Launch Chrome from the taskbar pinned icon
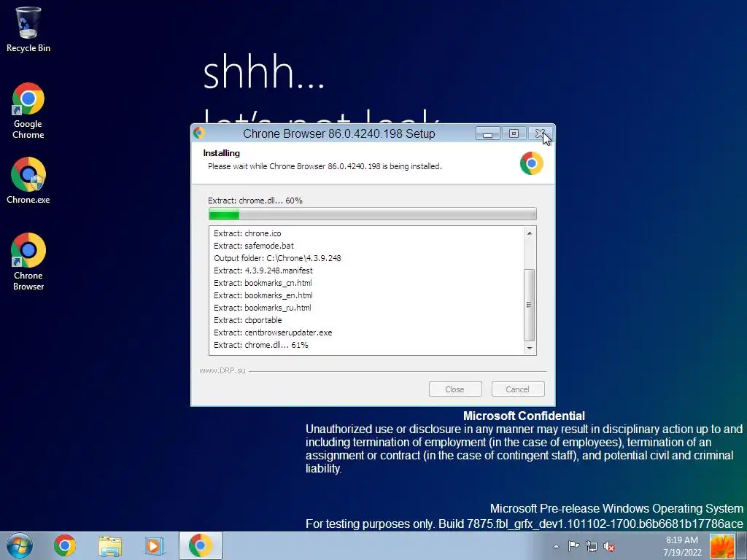The height and width of the screenshot is (560, 747). point(65,545)
